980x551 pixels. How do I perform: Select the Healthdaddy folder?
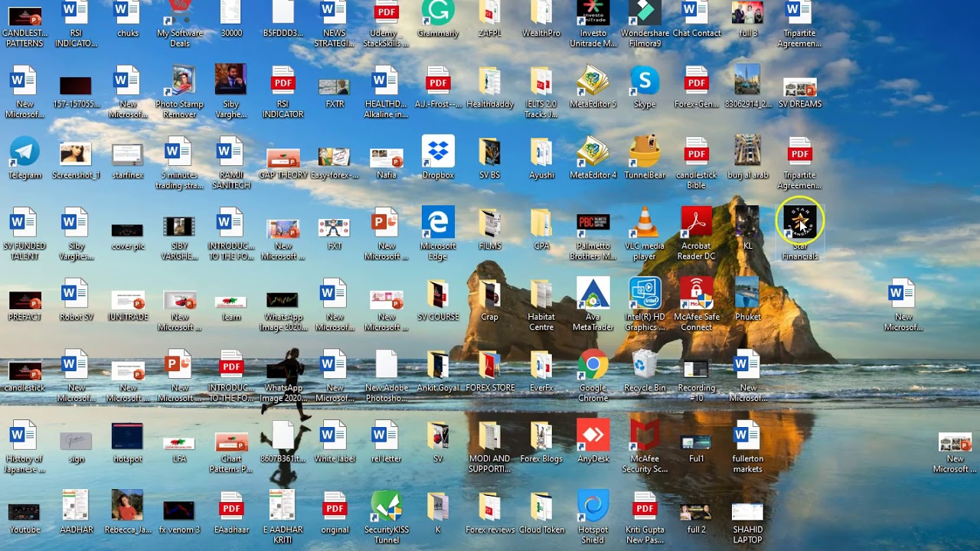[490, 87]
